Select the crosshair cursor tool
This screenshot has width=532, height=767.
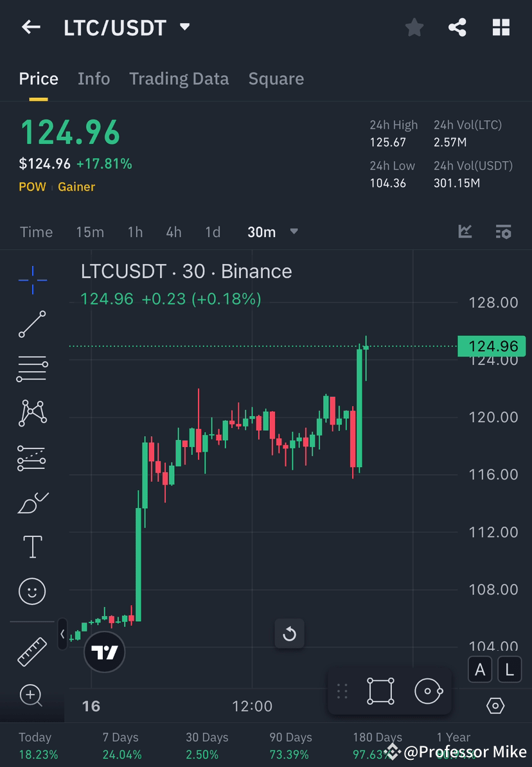pyautogui.click(x=32, y=279)
